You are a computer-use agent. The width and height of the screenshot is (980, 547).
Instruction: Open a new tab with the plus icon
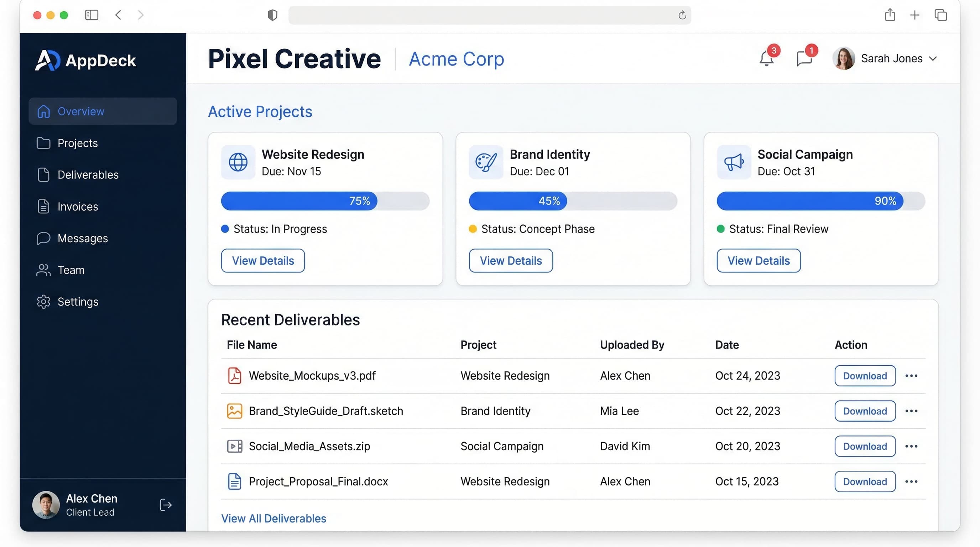914,15
